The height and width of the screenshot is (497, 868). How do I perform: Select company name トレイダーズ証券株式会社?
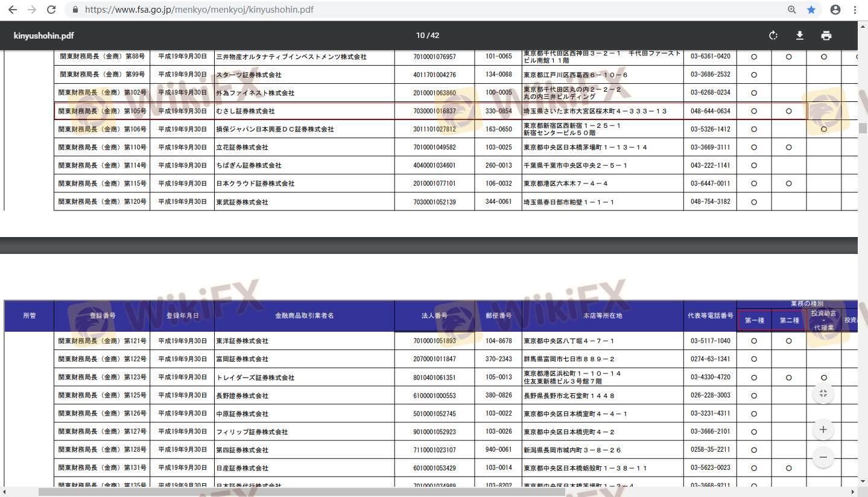tap(255, 378)
